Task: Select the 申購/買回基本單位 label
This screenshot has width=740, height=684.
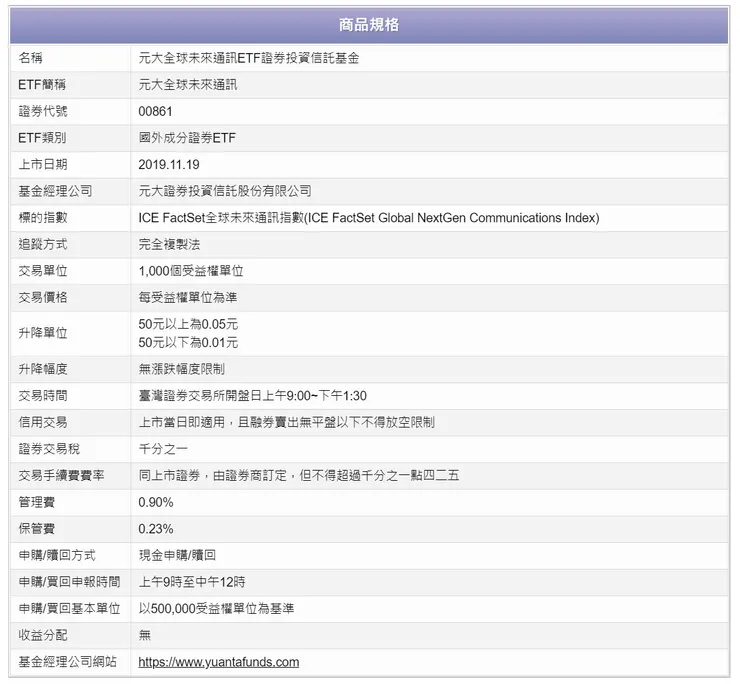Action: click(69, 608)
